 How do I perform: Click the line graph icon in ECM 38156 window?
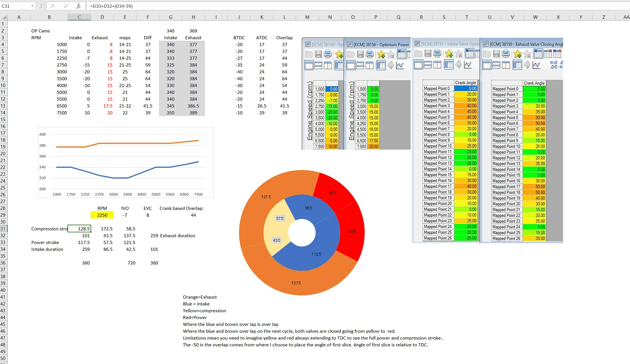click(x=400, y=65)
